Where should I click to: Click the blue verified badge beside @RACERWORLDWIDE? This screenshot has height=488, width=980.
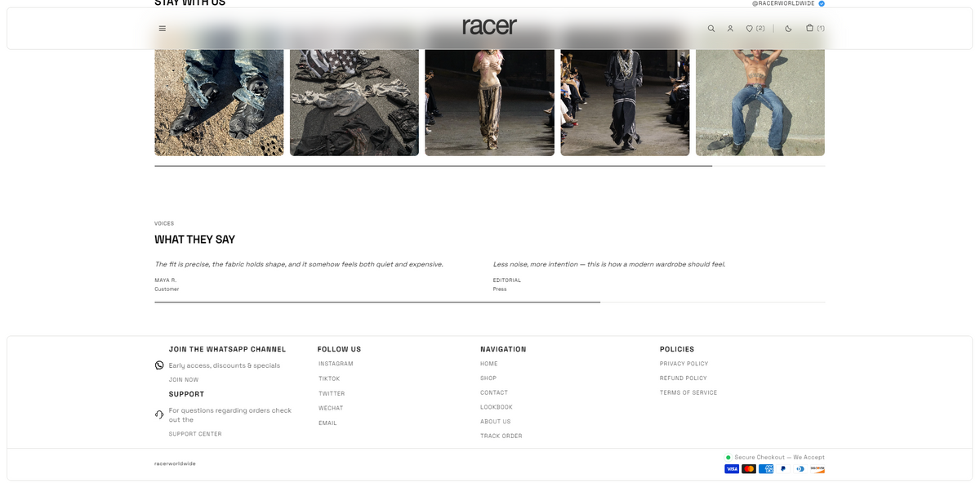click(822, 3)
